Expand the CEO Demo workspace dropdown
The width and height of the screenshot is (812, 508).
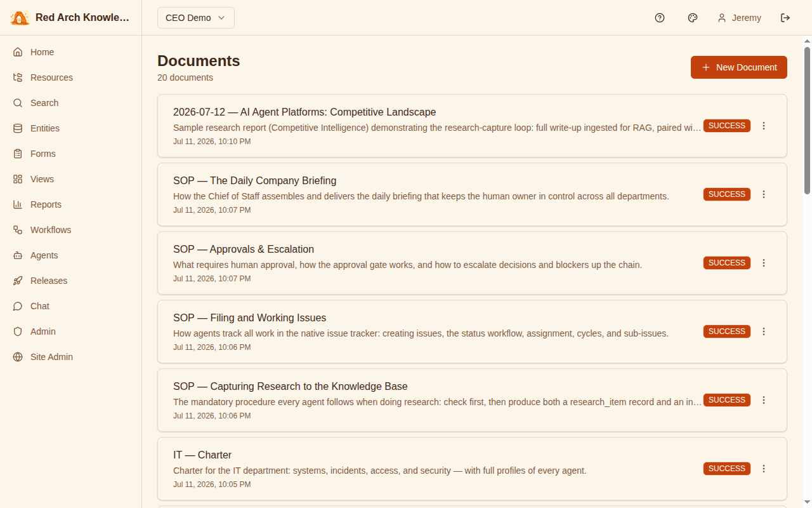coord(196,18)
